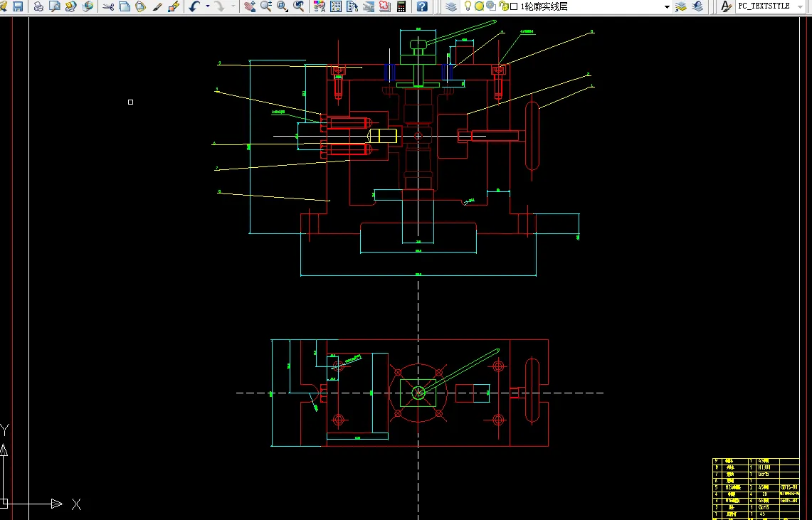The image size is (812, 520).
Task: Open the Text Style manager icon
Action: [x=727, y=6]
